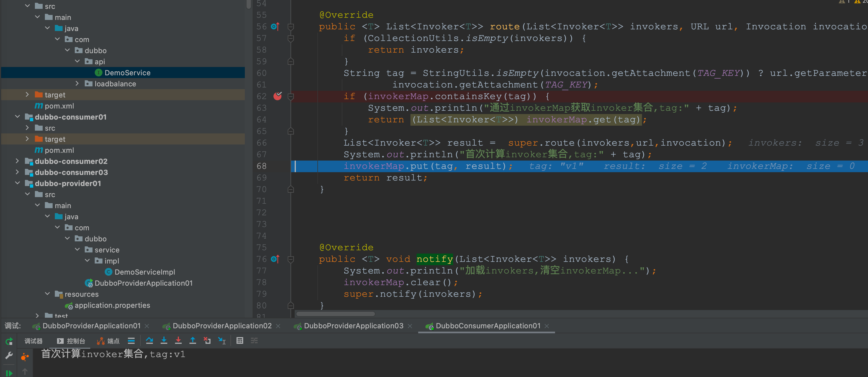The image size is (868, 377).
Task: Click the Run to Cursor icon
Action: (x=222, y=341)
